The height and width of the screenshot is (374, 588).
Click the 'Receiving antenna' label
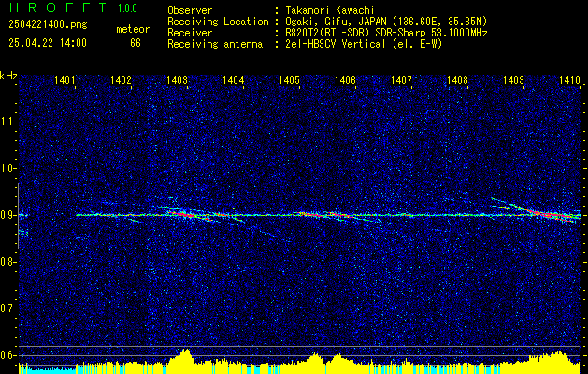point(215,44)
